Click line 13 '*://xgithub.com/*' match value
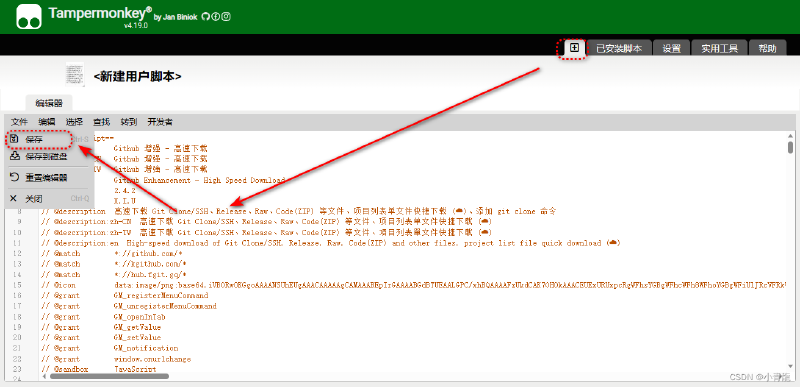Image resolution: width=800 pixels, height=387 pixels. click(x=150, y=264)
